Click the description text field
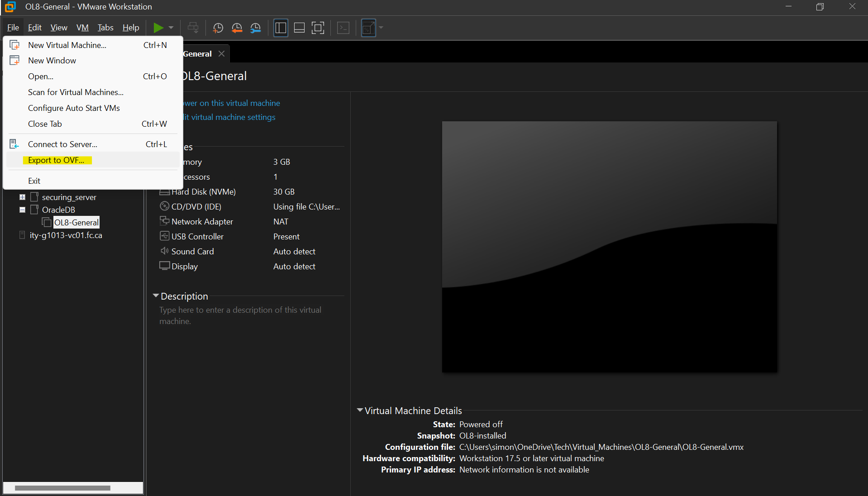This screenshot has height=496, width=868. (240, 315)
